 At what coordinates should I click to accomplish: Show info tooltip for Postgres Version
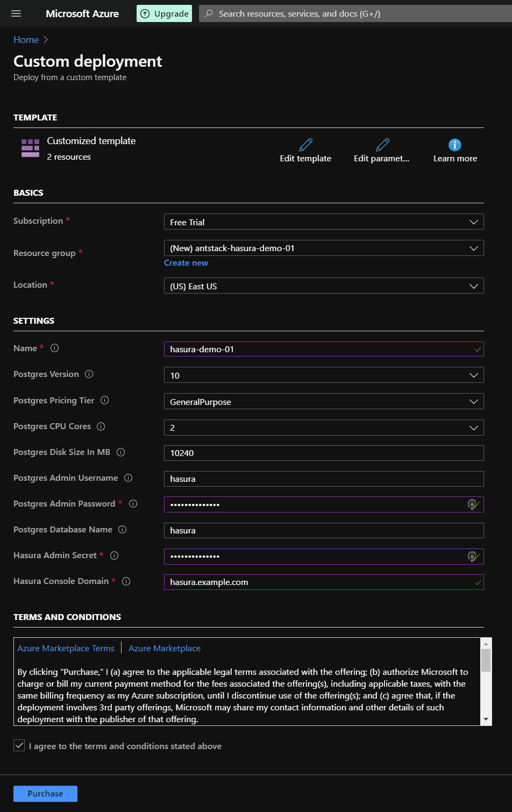point(89,374)
